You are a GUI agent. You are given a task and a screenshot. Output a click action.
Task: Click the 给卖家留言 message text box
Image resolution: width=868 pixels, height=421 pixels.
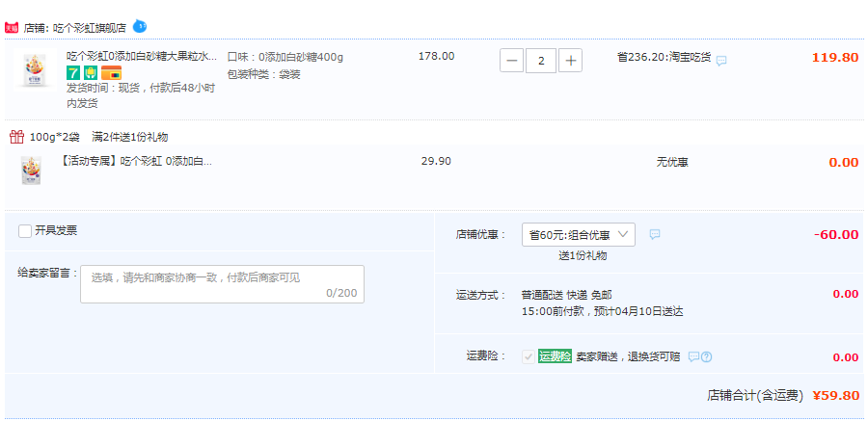pos(222,284)
